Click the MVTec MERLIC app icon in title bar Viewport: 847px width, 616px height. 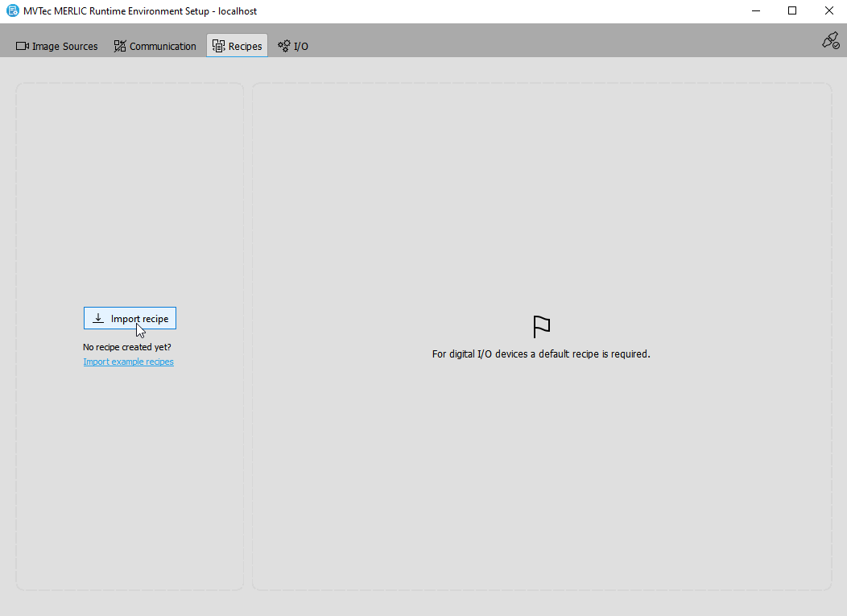(12, 11)
